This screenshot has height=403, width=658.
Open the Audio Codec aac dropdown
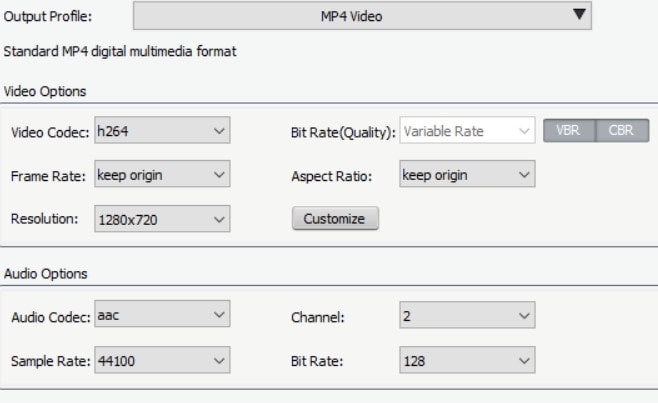click(162, 314)
